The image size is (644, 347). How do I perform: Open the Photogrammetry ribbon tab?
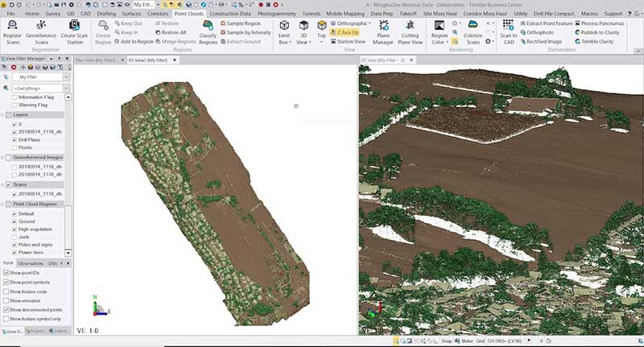coord(276,14)
